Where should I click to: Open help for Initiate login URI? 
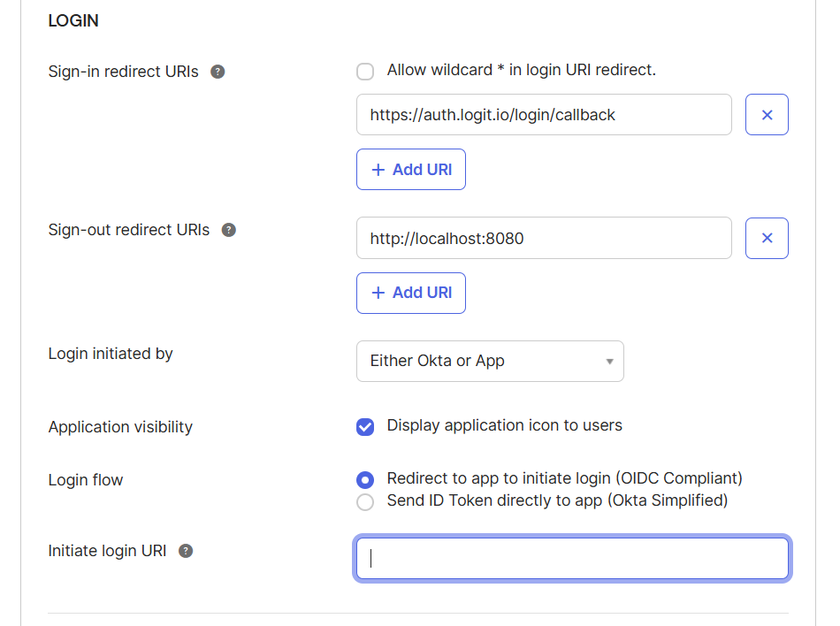[x=186, y=550]
